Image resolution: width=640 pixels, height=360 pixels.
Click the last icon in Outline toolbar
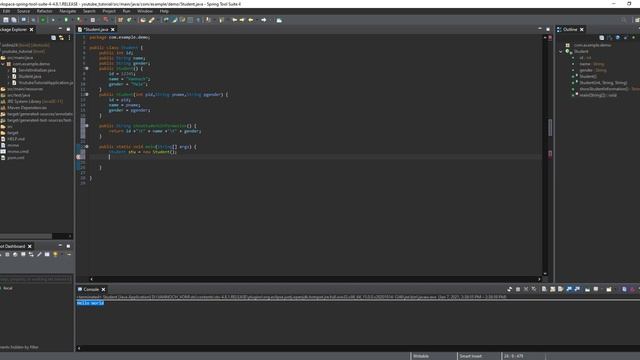tap(633, 38)
